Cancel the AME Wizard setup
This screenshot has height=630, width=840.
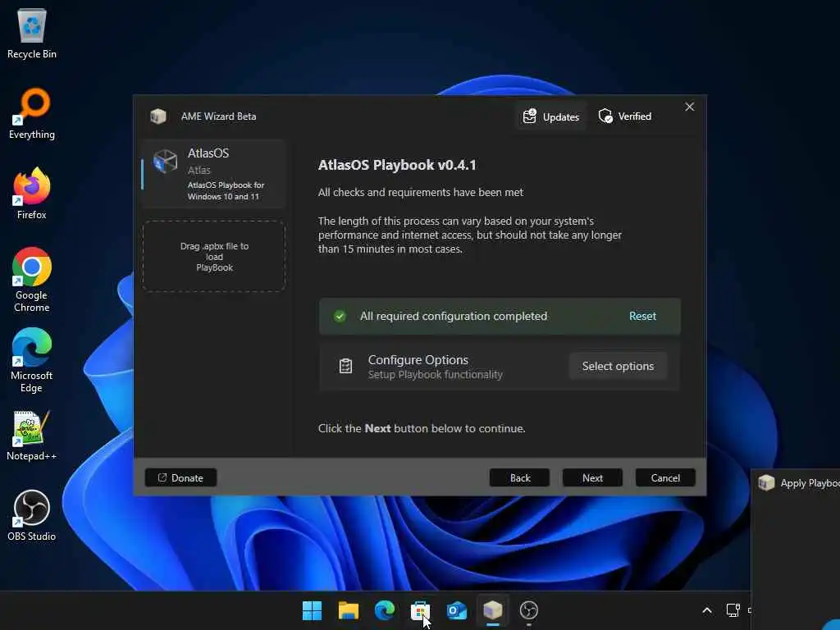665,478
